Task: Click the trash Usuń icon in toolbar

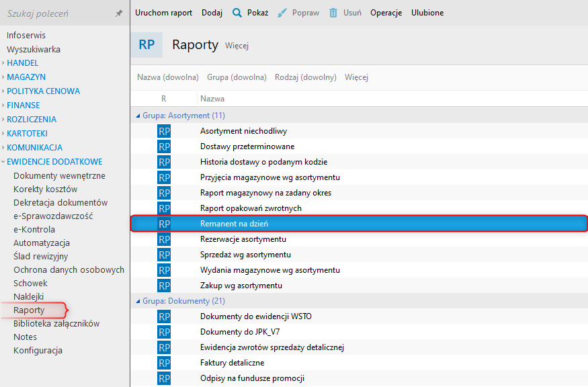Action: [x=333, y=13]
